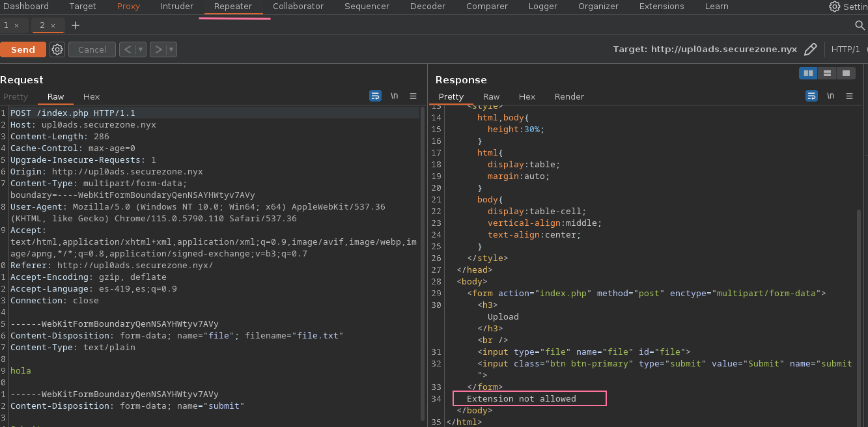Click the search magnifier icon

pos(860,25)
